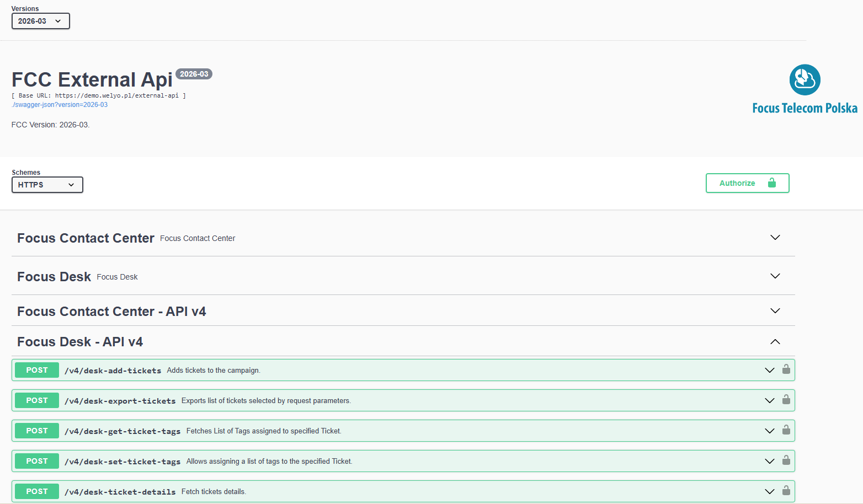863x504 pixels.
Task: Expand the desk-export-tickets row chevron
Action: click(769, 400)
